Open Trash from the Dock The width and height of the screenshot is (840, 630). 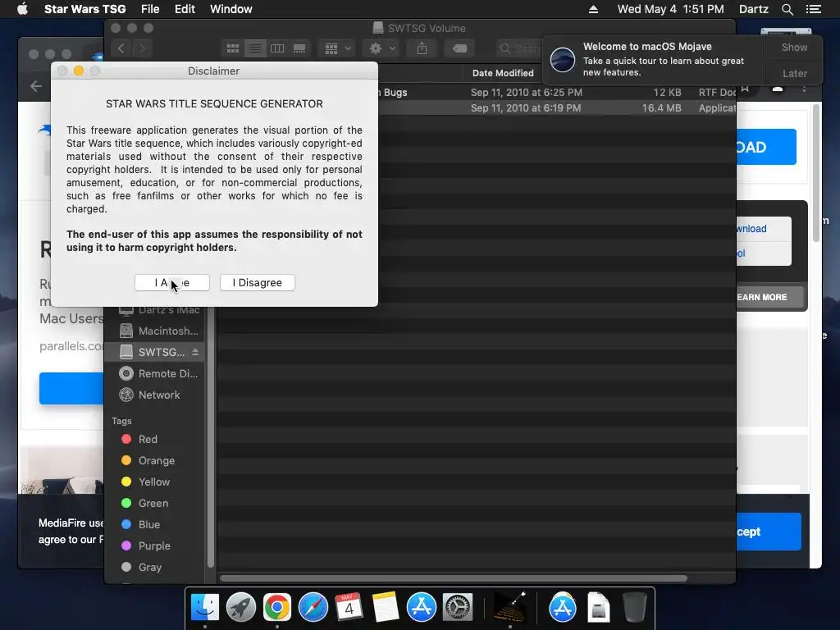coord(634,607)
